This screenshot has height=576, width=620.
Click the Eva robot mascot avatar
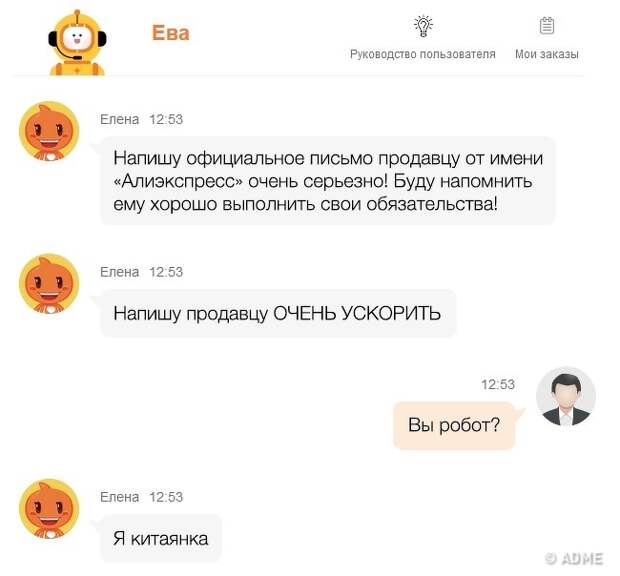coord(78,43)
